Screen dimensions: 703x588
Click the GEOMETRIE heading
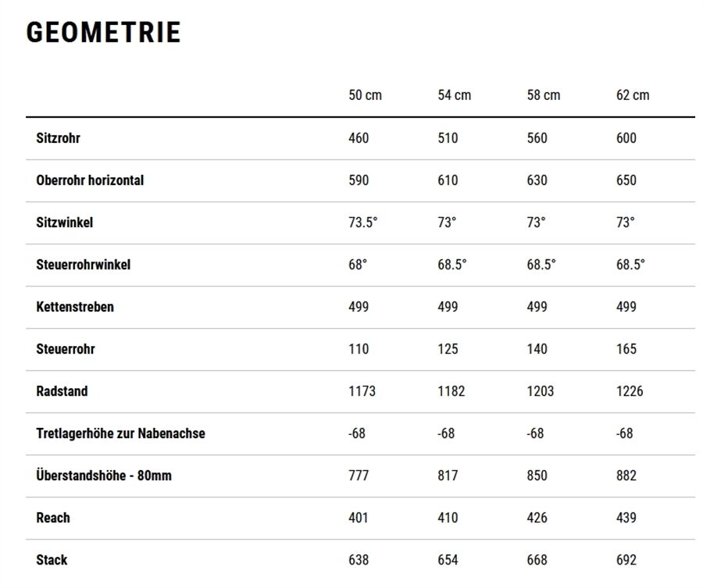(103, 33)
